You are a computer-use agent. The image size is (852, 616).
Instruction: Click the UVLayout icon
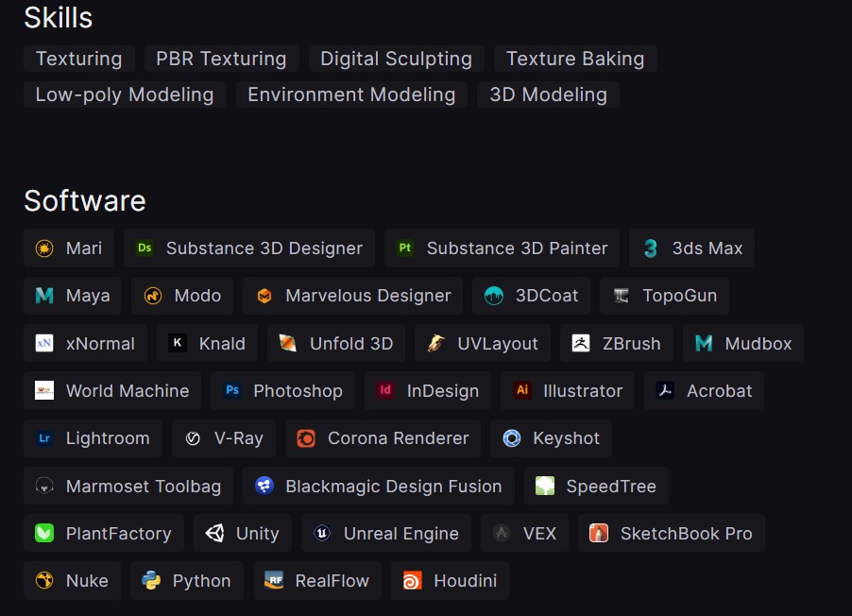tap(435, 343)
